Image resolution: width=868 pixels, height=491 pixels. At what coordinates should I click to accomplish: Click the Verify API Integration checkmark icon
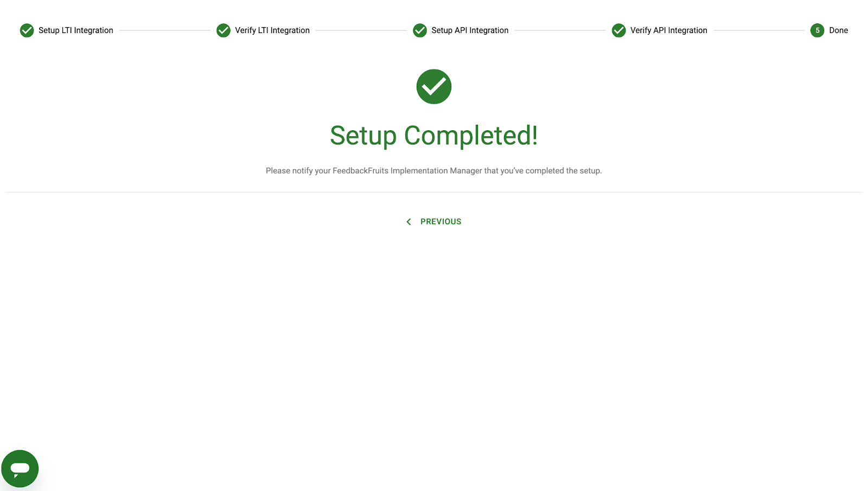618,30
